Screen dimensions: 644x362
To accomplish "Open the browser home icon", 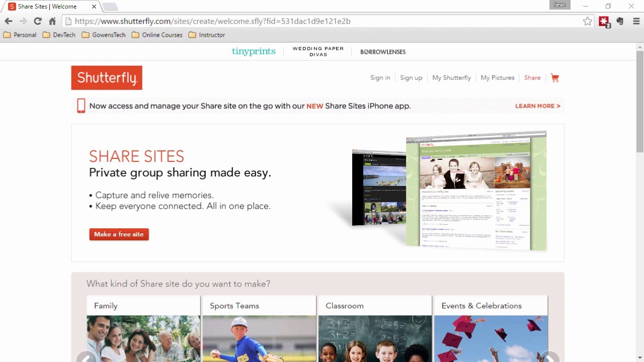I will coord(52,21).
